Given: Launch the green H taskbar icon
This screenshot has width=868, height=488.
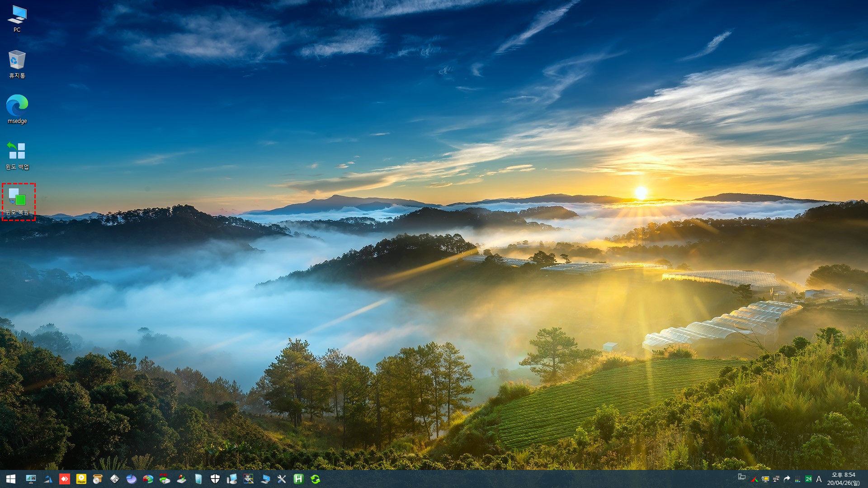Looking at the screenshot, I should [298, 479].
